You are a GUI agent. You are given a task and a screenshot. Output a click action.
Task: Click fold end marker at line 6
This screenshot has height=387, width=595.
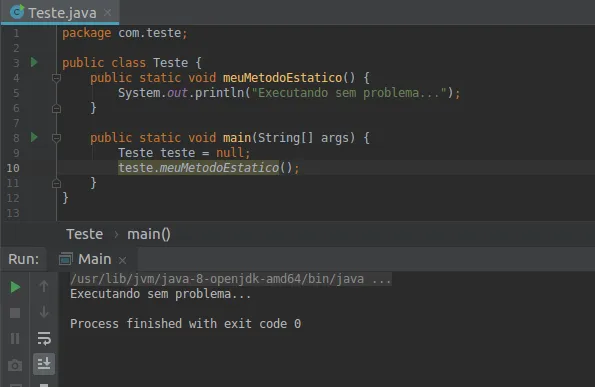tap(56, 109)
